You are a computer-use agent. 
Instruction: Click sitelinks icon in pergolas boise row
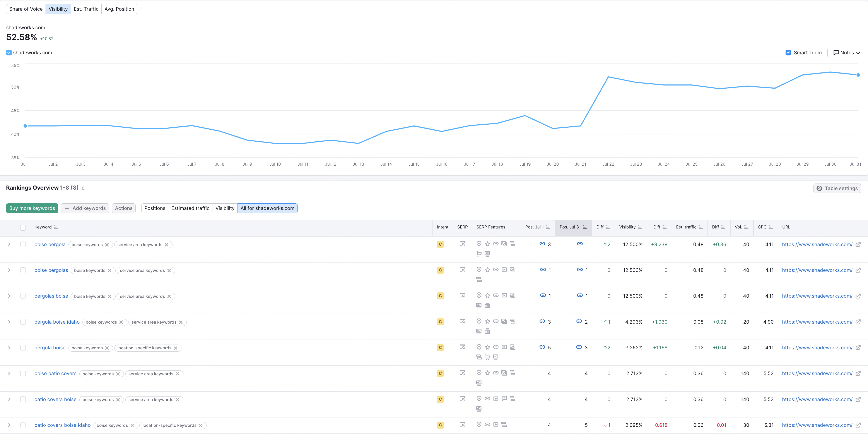496,295
